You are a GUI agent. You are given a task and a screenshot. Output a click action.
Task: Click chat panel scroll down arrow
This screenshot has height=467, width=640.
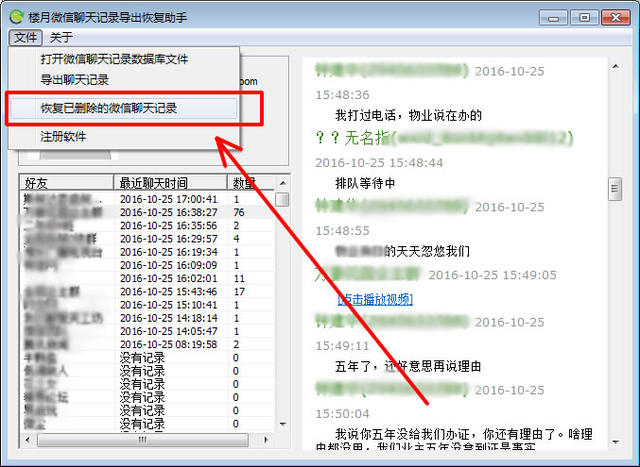(616, 442)
